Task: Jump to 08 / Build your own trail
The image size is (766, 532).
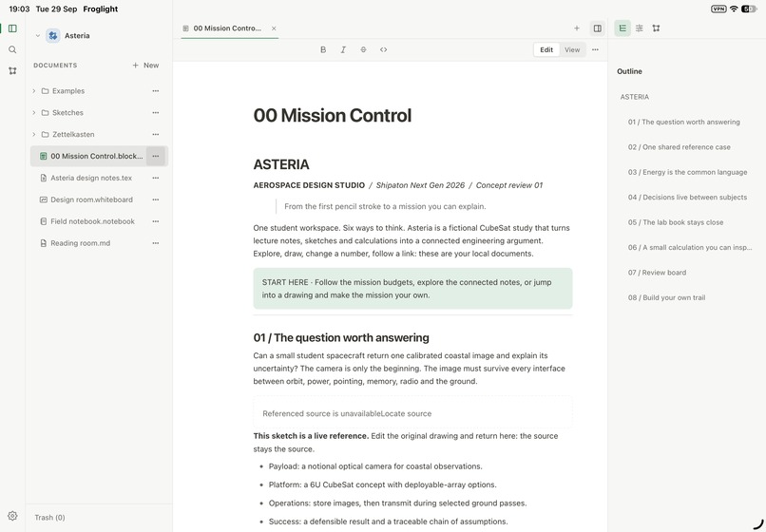Action: click(x=666, y=297)
